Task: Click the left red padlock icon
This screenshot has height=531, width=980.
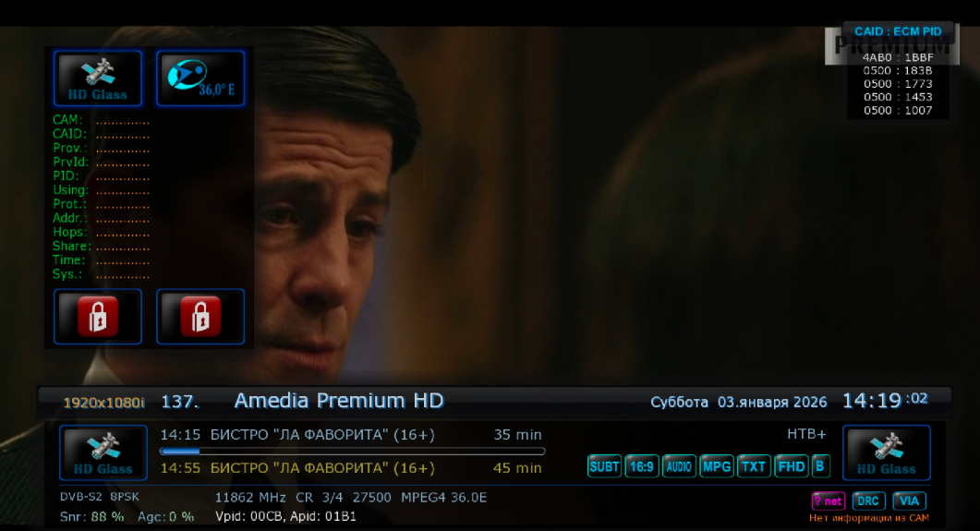Action: click(98, 316)
